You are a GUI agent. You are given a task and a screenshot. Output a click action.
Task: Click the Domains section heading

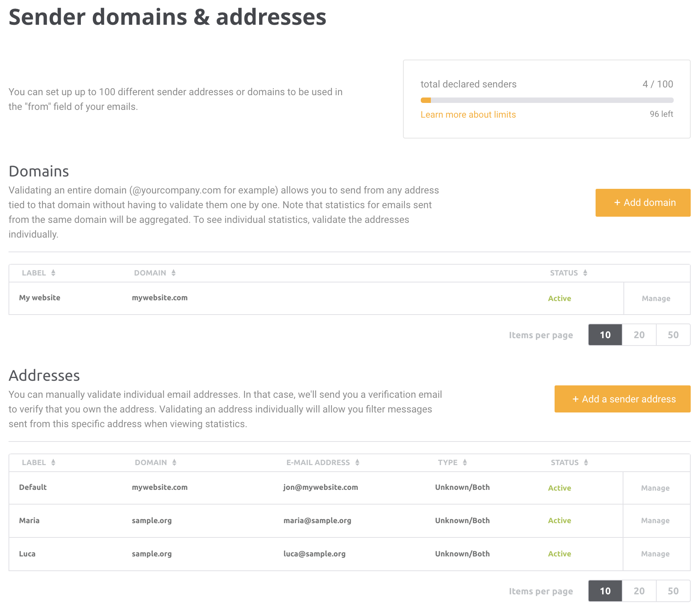pos(39,171)
